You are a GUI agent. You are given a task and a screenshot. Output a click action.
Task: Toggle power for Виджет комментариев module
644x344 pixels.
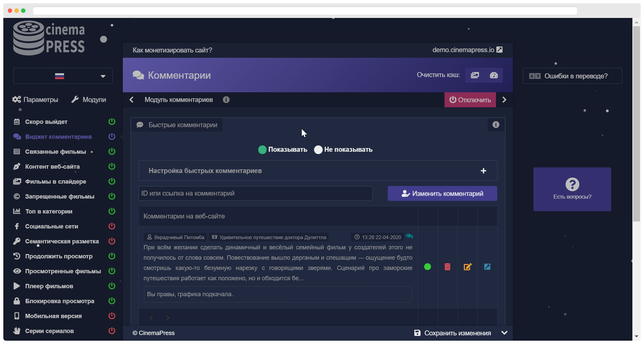pos(112,136)
